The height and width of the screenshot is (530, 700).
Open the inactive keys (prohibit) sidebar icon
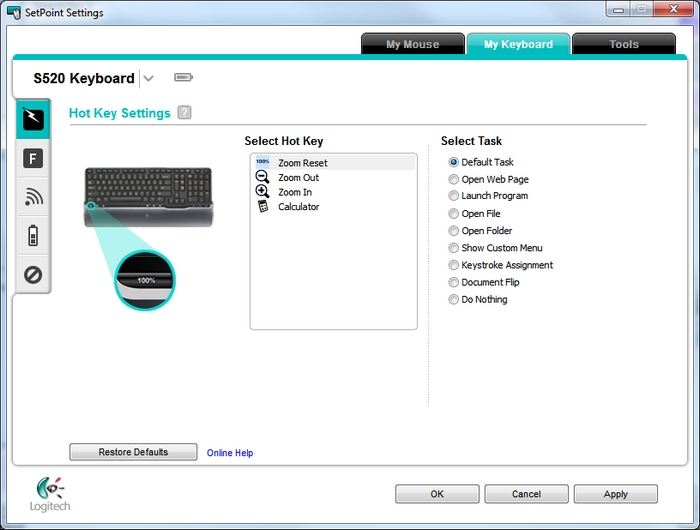[33, 275]
